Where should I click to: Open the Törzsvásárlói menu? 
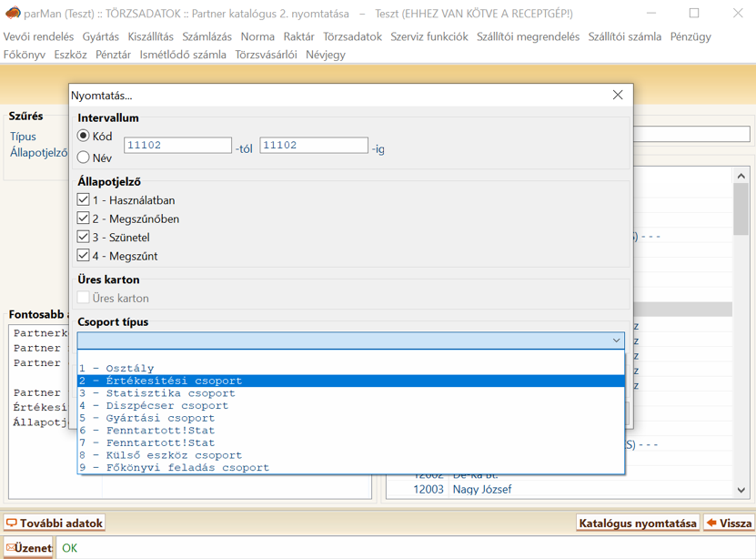tap(266, 55)
